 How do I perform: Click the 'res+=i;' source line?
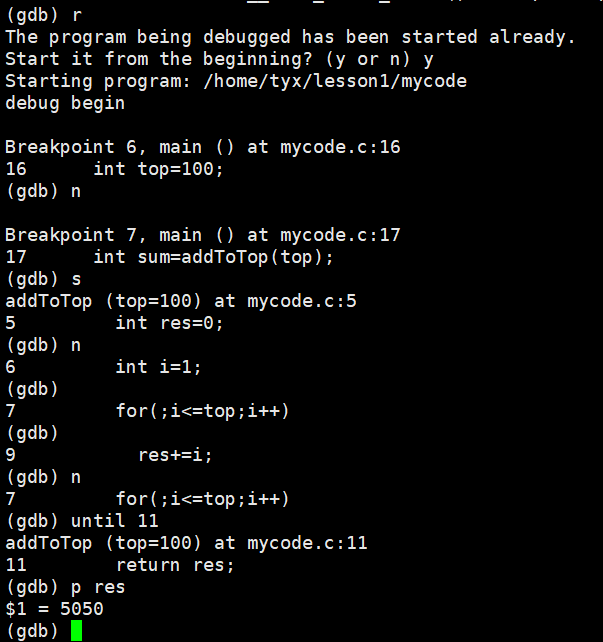pyautogui.click(x=175, y=455)
